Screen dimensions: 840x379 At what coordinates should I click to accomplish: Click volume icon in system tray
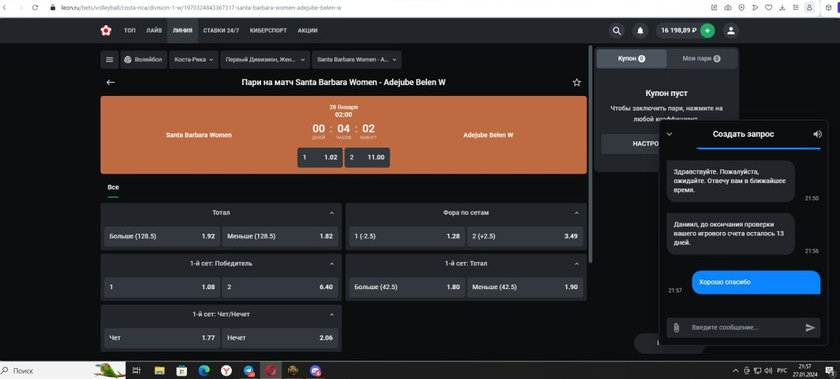click(768, 370)
